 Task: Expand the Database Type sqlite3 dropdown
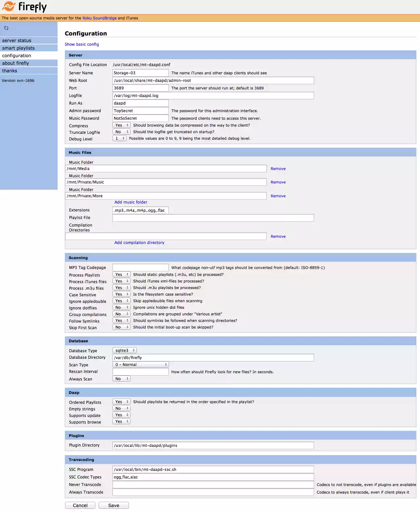click(x=124, y=351)
